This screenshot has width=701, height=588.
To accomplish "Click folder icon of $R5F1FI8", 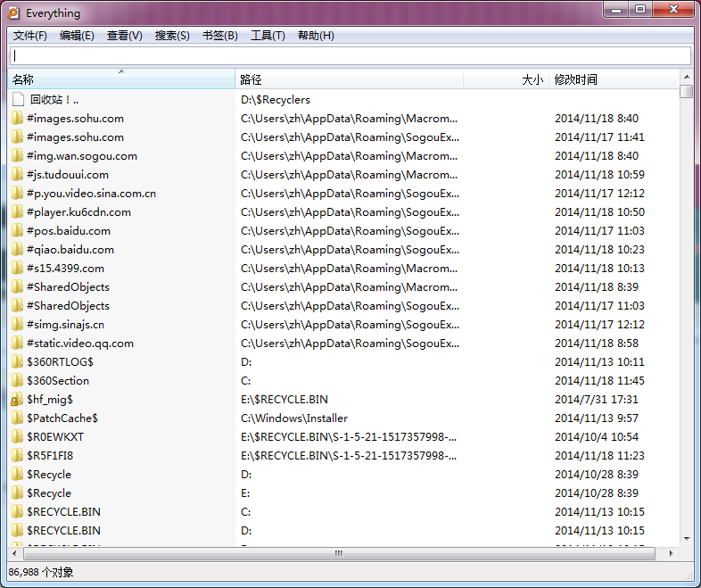I will [x=17, y=456].
